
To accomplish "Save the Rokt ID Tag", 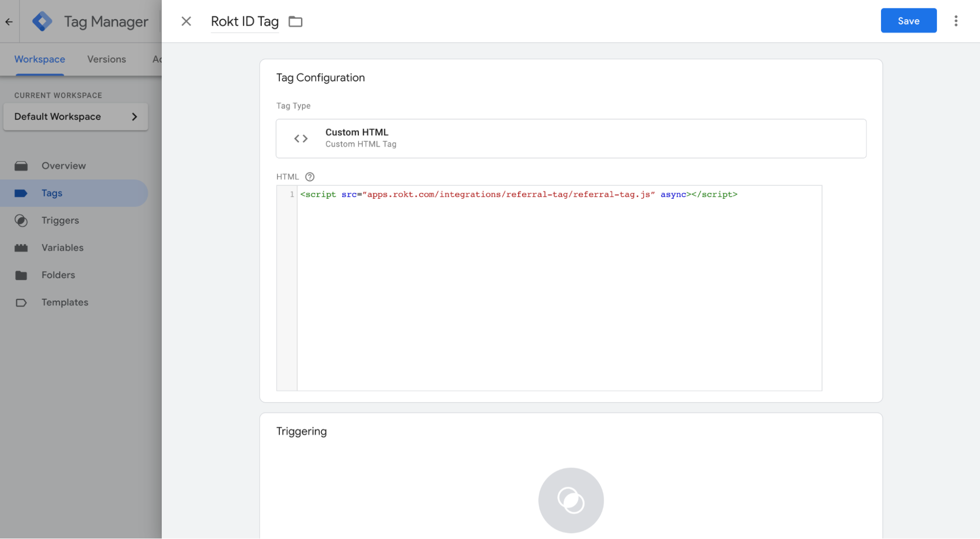I will pos(908,21).
